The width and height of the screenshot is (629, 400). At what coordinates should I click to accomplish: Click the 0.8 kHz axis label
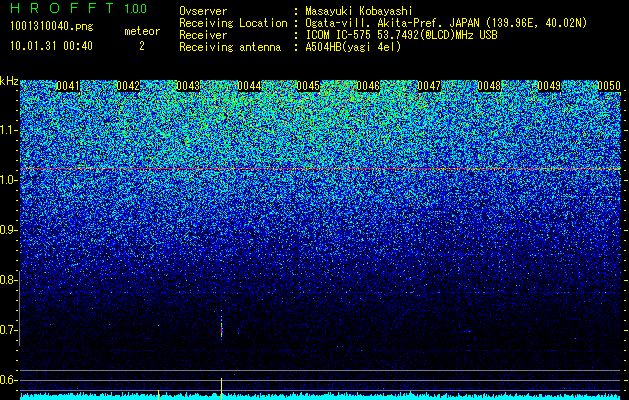click(7, 280)
